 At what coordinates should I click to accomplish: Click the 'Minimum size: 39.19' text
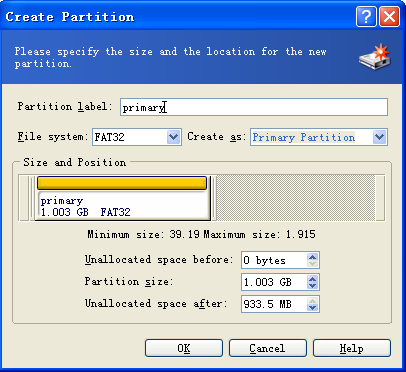pyautogui.click(x=143, y=234)
